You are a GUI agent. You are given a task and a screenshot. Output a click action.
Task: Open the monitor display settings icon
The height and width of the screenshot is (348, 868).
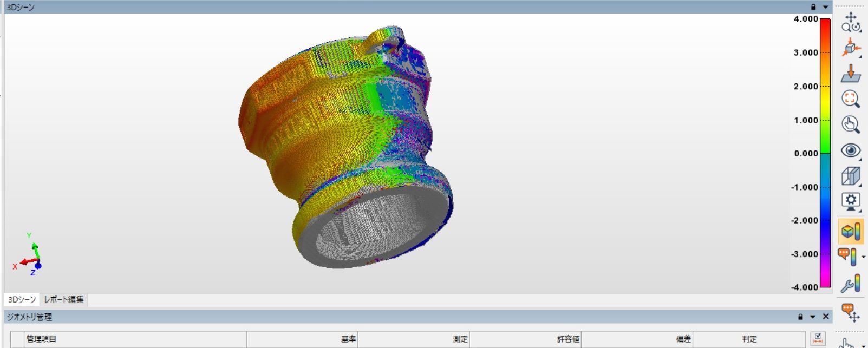[850, 201]
